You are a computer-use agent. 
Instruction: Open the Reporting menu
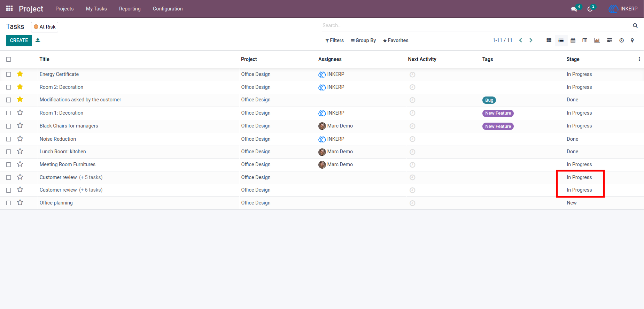[x=130, y=9]
